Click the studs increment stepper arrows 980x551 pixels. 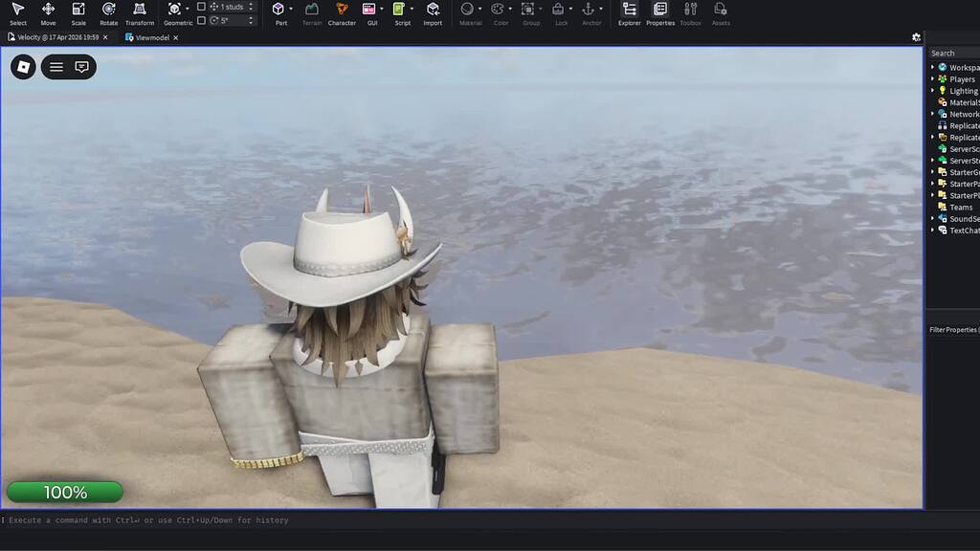tap(252, 7)
